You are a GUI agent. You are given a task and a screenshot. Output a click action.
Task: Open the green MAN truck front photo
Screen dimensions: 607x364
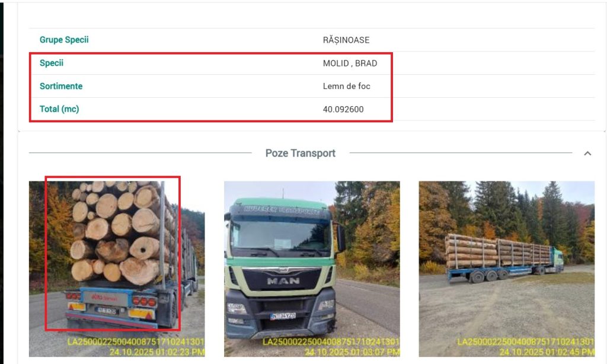312,269
